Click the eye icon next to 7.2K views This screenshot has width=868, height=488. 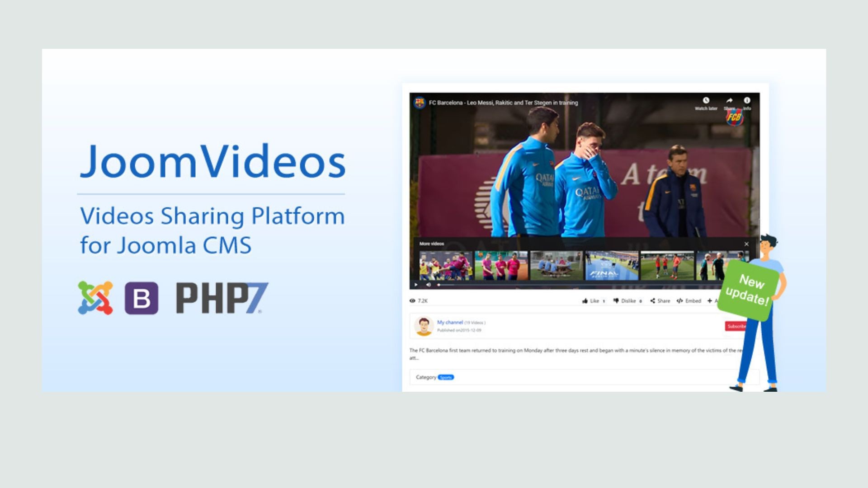click(412, 301)
